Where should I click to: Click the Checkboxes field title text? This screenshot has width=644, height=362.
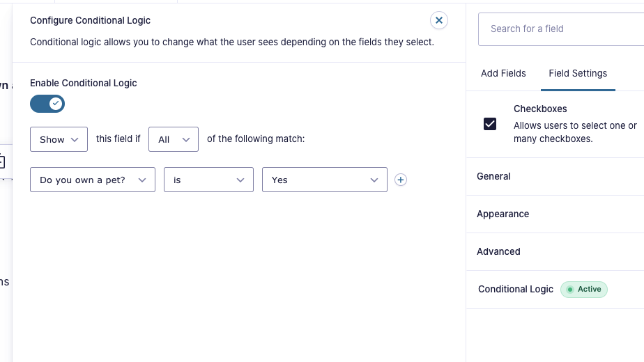pyautogui.click(x=540, y=109)
